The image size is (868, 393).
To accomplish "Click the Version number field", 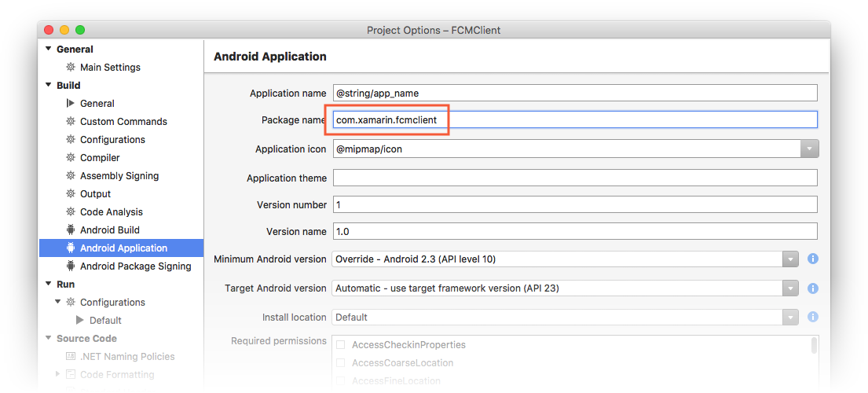I will coord(575,204).
